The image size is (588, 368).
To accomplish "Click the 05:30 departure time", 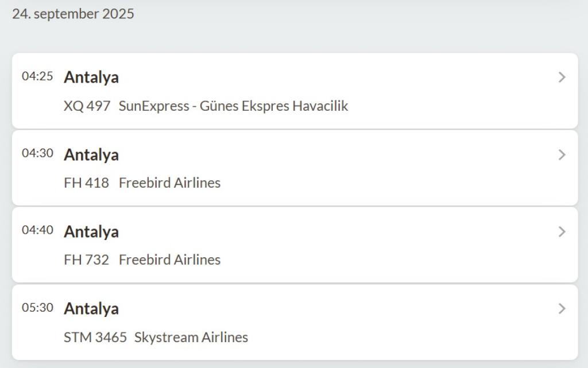I will click(37, 308).
